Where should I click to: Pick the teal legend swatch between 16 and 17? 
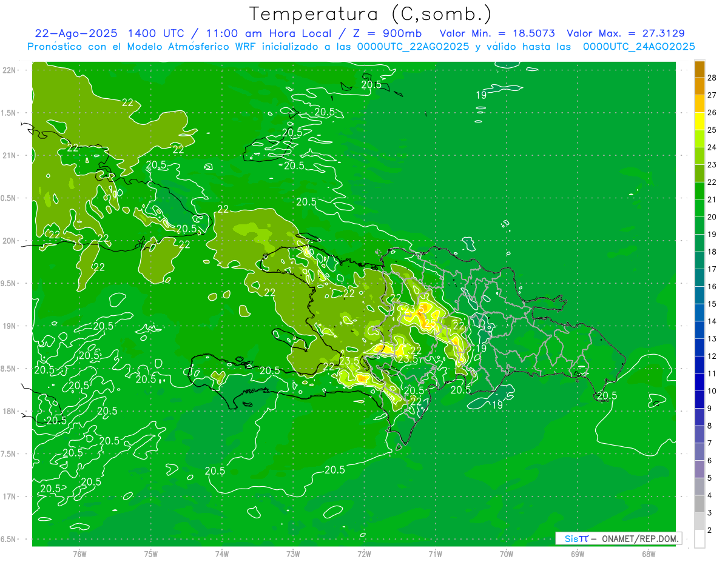tap(699, 278)
